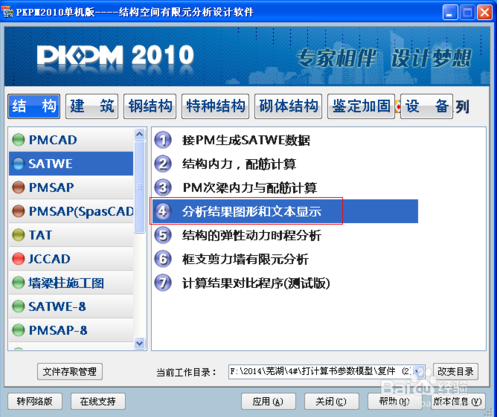
Task: Open the 特种结构 tab
Action: 215,106
